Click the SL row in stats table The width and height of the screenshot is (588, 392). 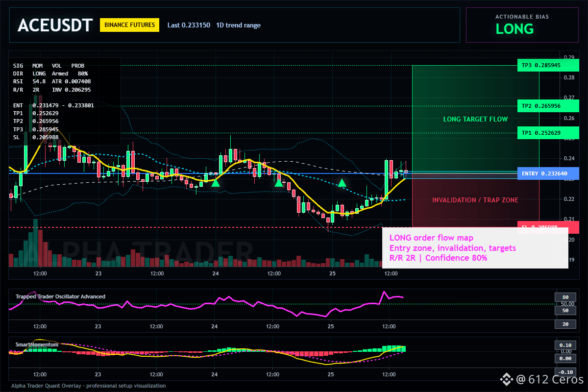tap(36, 137)
